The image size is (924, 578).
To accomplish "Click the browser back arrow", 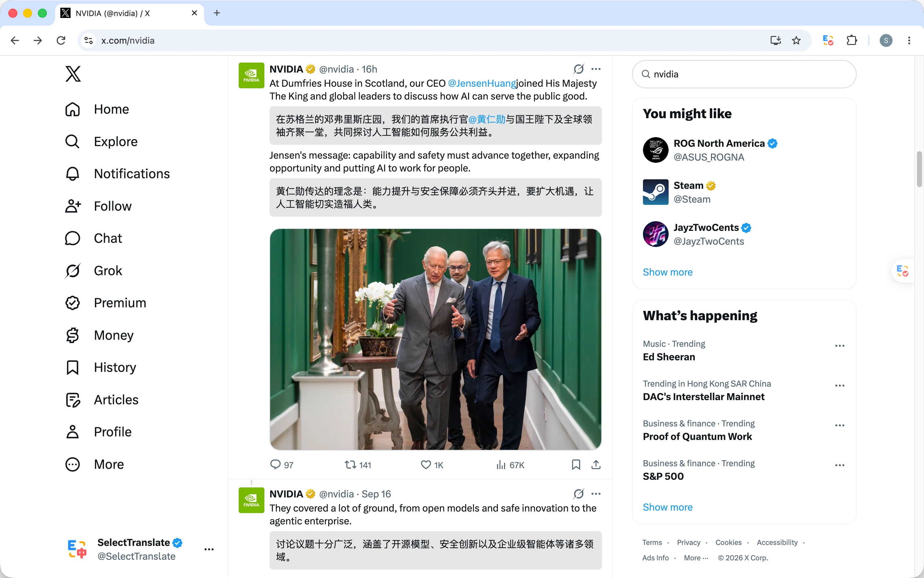I will tap(15, 40).
